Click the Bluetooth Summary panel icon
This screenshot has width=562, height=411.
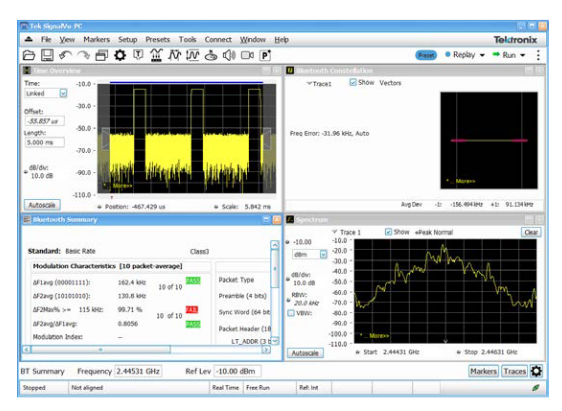coord(27,219)
